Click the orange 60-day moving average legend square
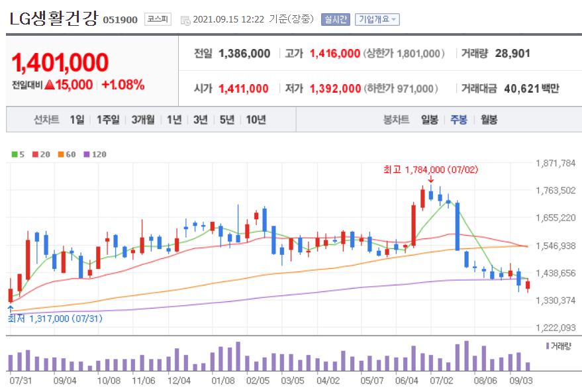The width and height of the screenshot is (582, 392). [60, 154]
